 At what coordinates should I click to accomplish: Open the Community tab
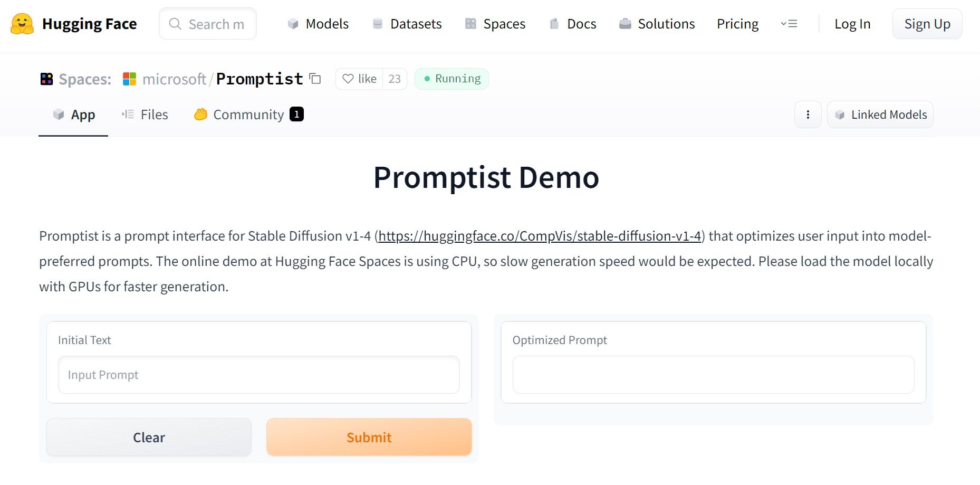click(x=248, y=115)
